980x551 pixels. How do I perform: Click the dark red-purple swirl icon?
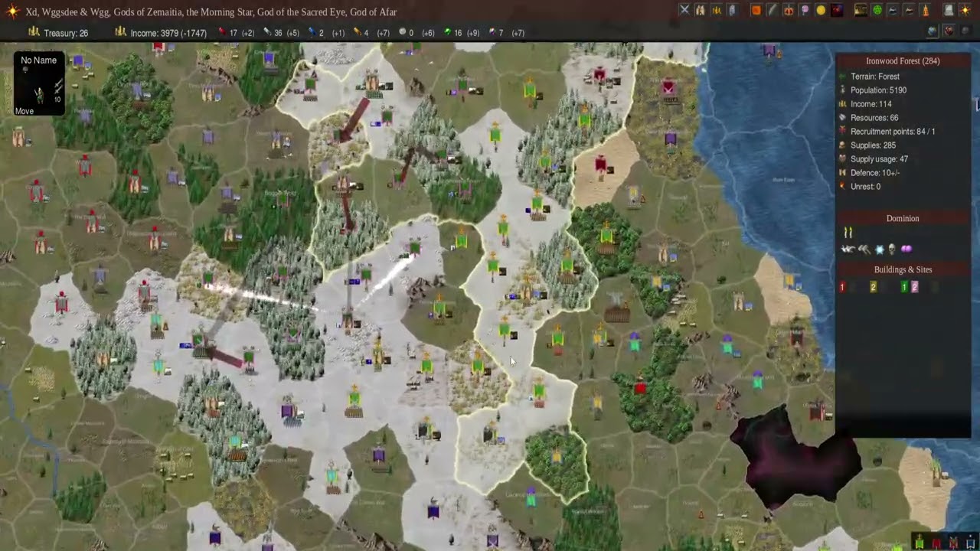click(837, 10)
